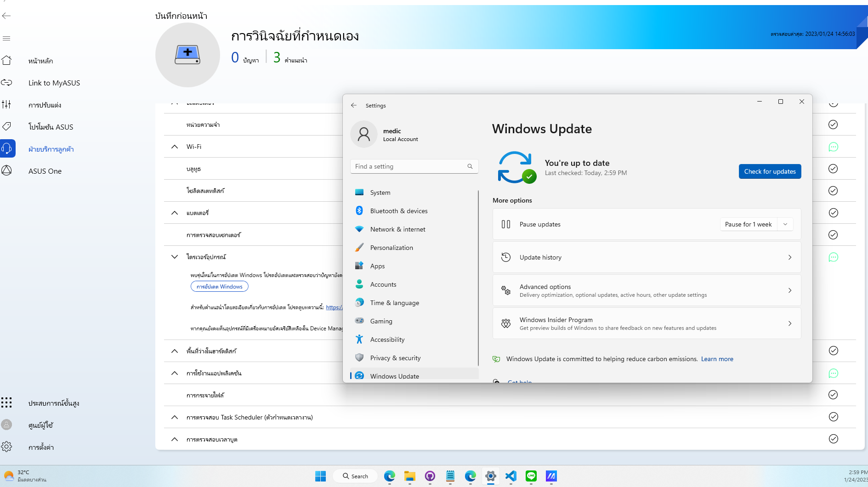Open Accessibility settings category
The width and height of the screenshot is (868, 487).
click(414, 340)
